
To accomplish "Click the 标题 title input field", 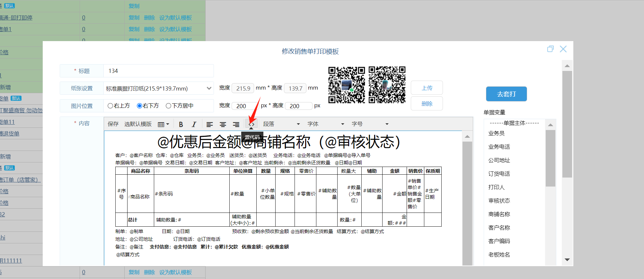I will pyautogui.click(x=159, y=71).
